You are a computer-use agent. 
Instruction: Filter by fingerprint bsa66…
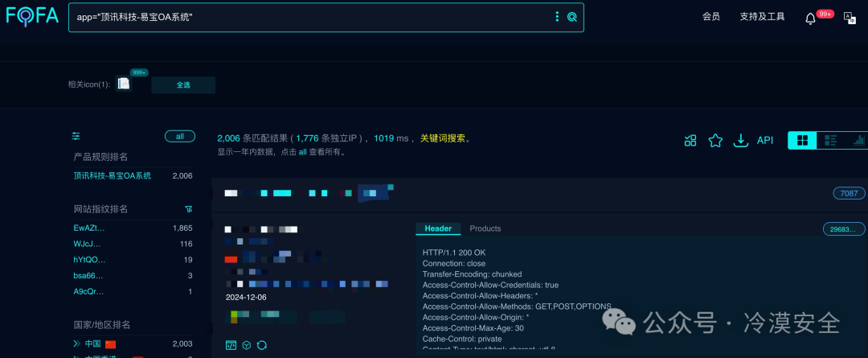pos(88,275)
